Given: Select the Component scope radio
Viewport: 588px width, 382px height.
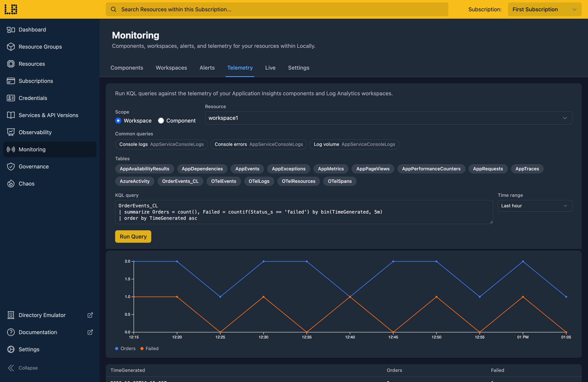Looking at the screenshot, I should 161,121.
